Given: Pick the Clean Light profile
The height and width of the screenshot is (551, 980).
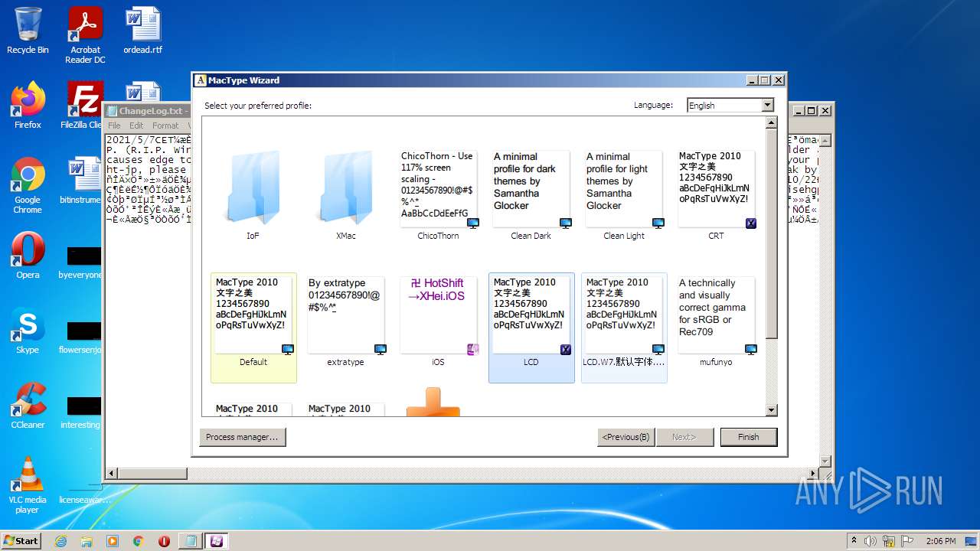Looking at the screenshot, I should click(624, 194).
